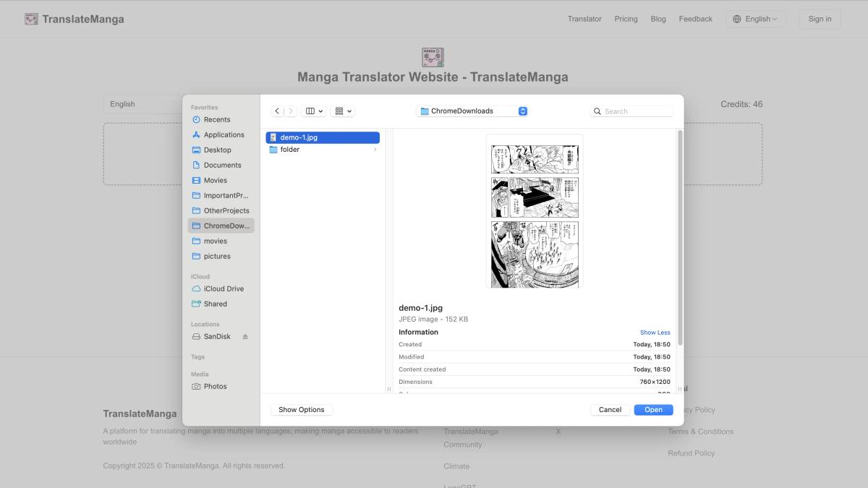Click the Recents sidebar icon
The width and height of the screenshot is (868, 488).
point(196,120)
